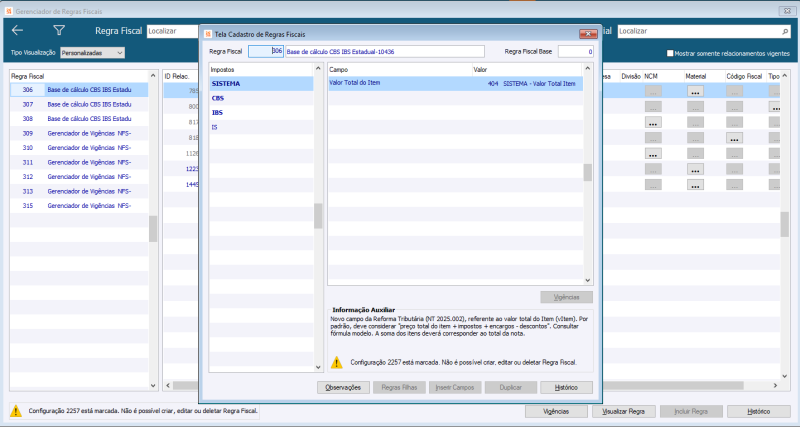
Task: Open the Tipo Visualização dropdown
Action: point(92,53)
